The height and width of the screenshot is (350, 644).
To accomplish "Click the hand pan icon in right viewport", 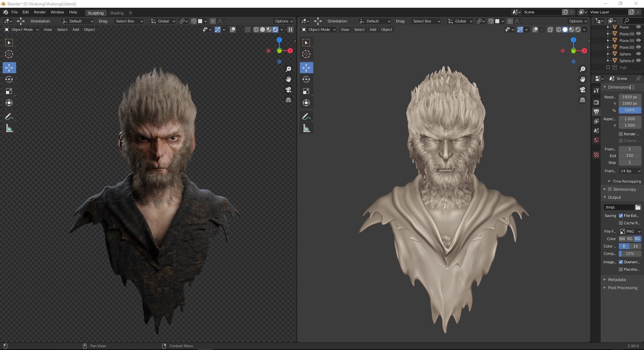I will [583, 79].
